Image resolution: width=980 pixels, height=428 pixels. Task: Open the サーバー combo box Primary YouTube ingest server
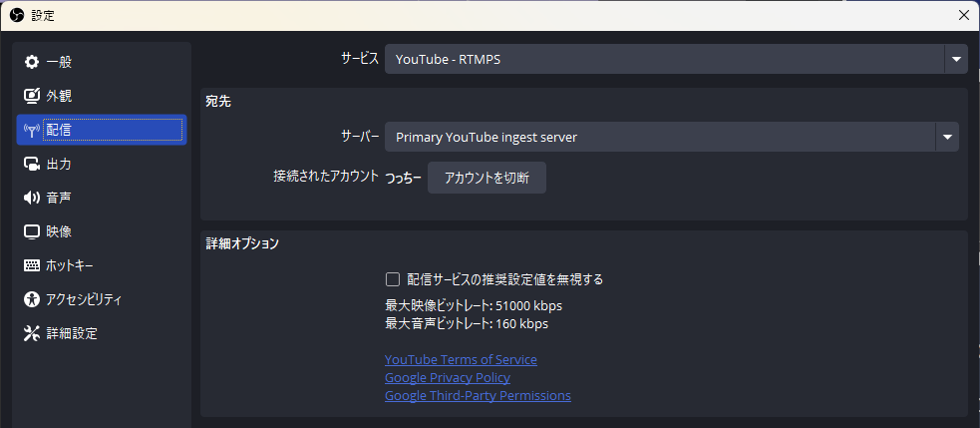671,137
